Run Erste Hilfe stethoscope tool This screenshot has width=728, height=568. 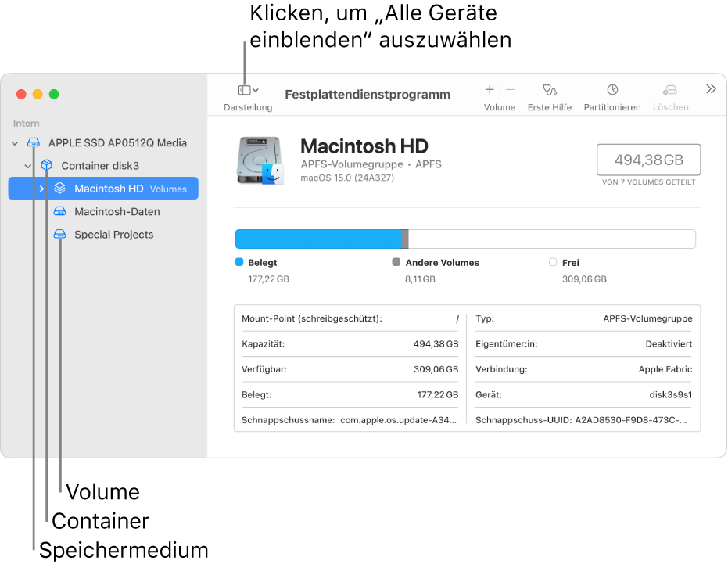pos(549,90)
